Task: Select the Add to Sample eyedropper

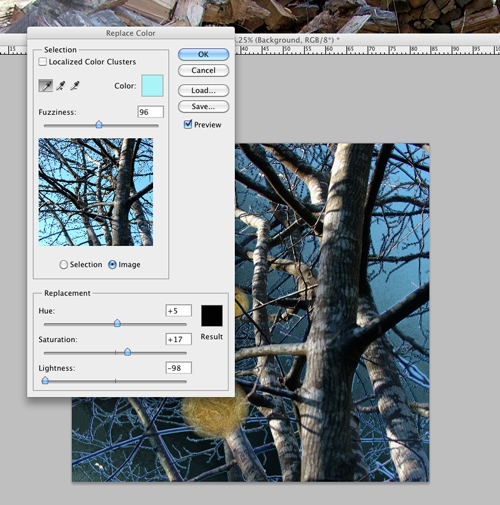Action: pos(60,86)
